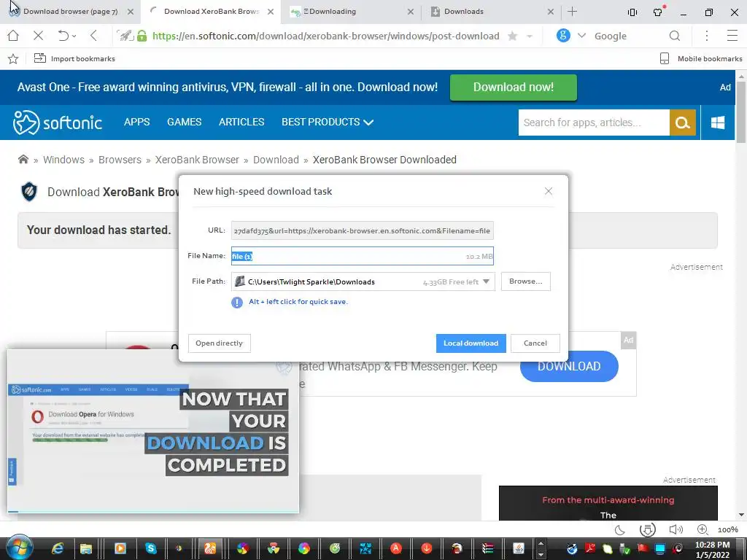The image size is (747, 560).
Task: Open the hamburger main menu
Action: (732, 36)
